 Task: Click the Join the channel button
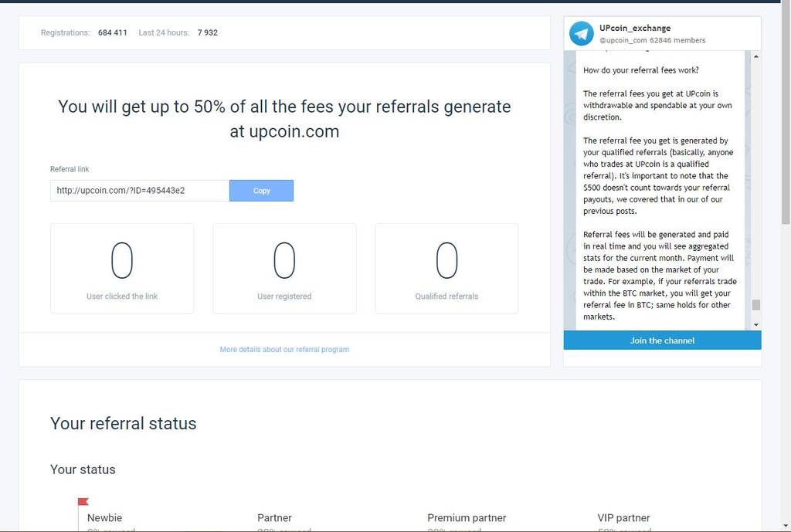coord(662,341)
